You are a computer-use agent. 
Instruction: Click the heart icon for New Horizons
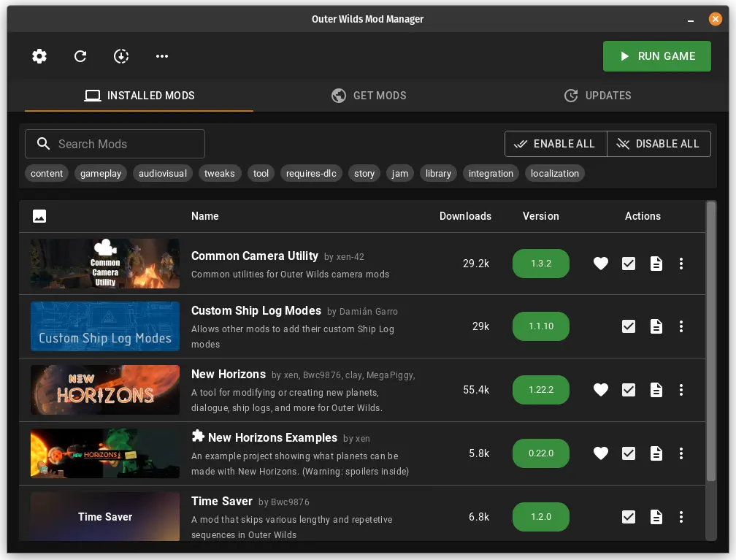pos(601,390)
